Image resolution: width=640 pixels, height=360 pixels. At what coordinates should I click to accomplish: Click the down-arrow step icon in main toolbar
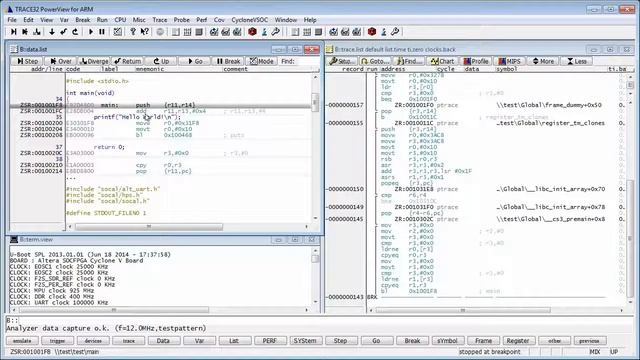pos(52,32)
